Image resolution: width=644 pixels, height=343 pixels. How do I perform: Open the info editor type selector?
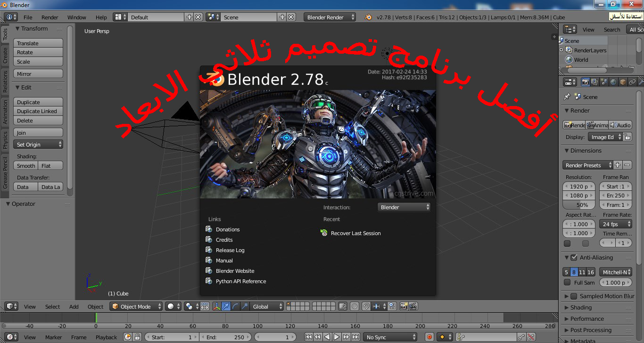click(10, 17)
